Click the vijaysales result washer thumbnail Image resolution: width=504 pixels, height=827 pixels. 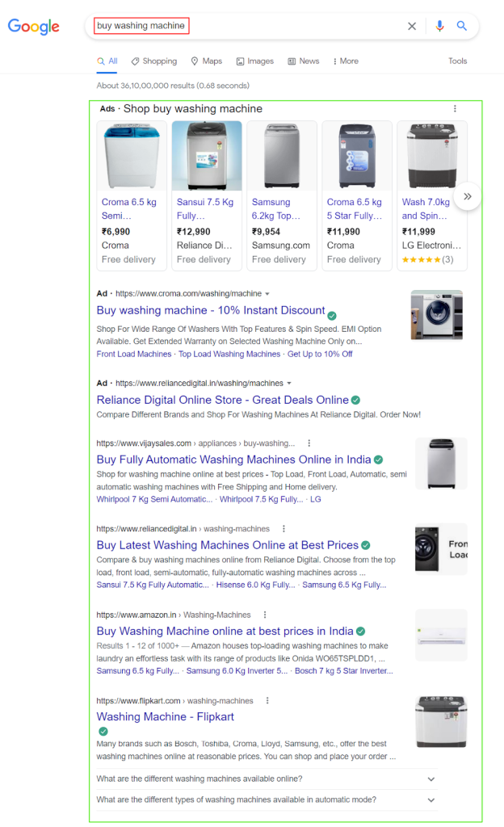pyautogui.click(x=441, y=464)
